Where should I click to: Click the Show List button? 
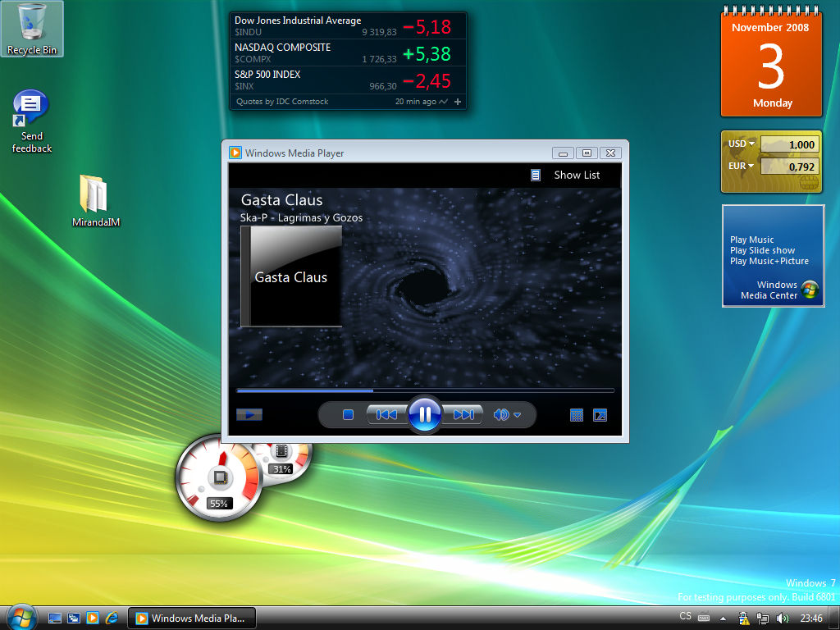(x=577, y=176)
